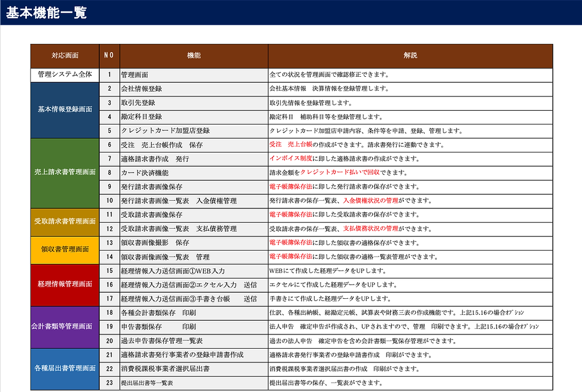
Task: Select the 解説 column header
Action: tap(410, 56)
